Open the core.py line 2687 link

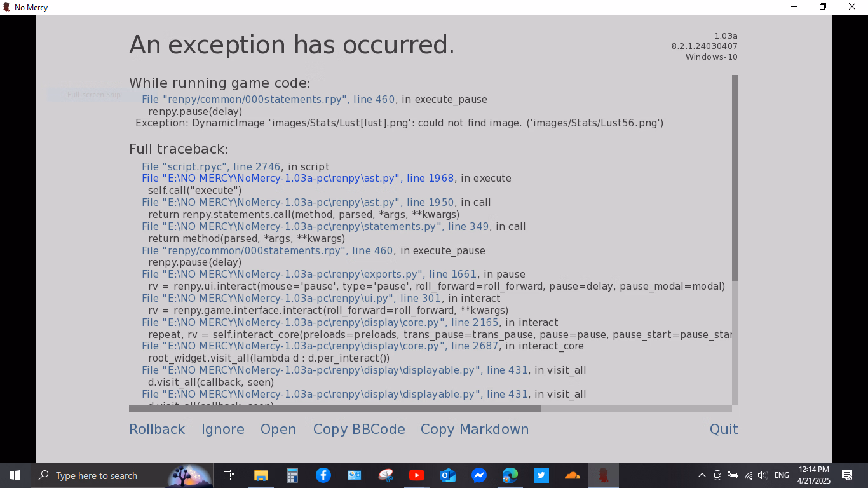coord(320,346)
